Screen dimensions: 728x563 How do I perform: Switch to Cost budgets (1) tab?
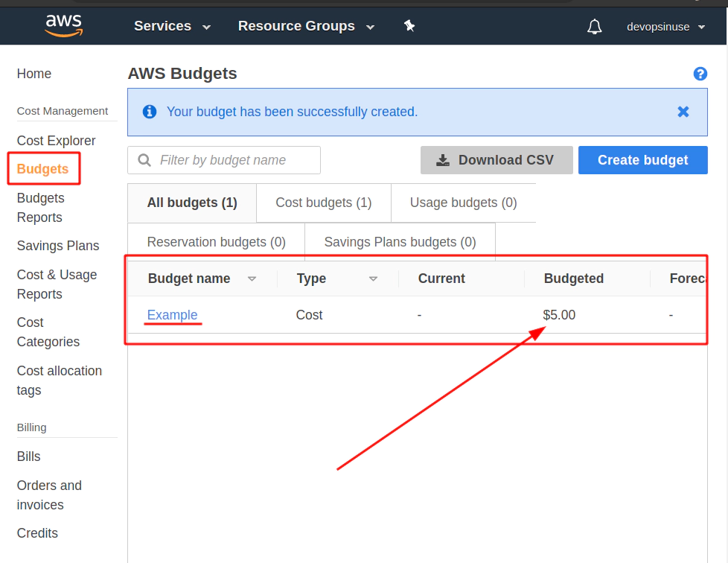point(324,203)
